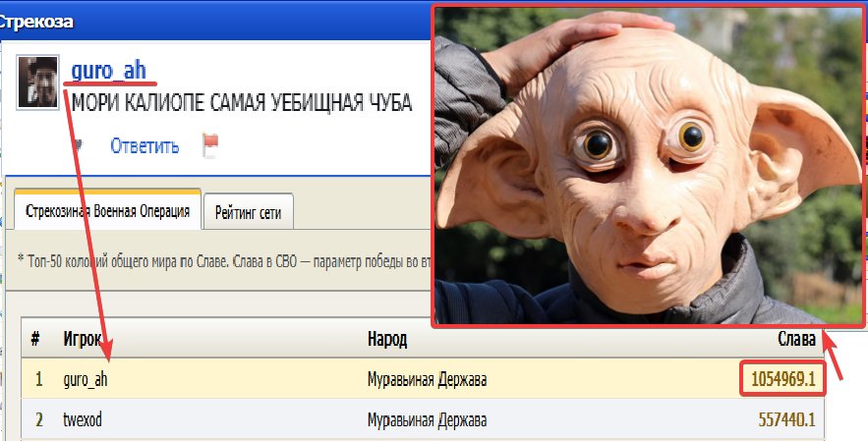Click the glory value 557440.1
The image size is (868, 441).
[786, 420]
